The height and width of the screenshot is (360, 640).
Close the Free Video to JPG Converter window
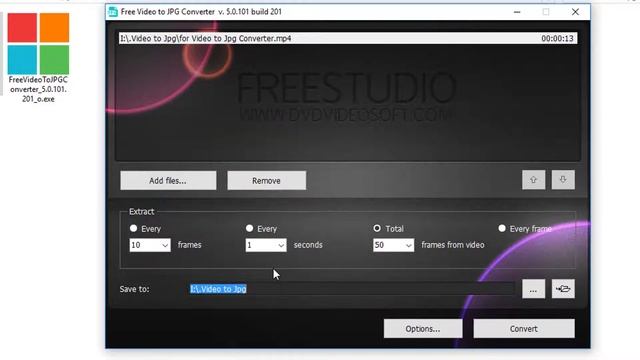tap(575, 12)
